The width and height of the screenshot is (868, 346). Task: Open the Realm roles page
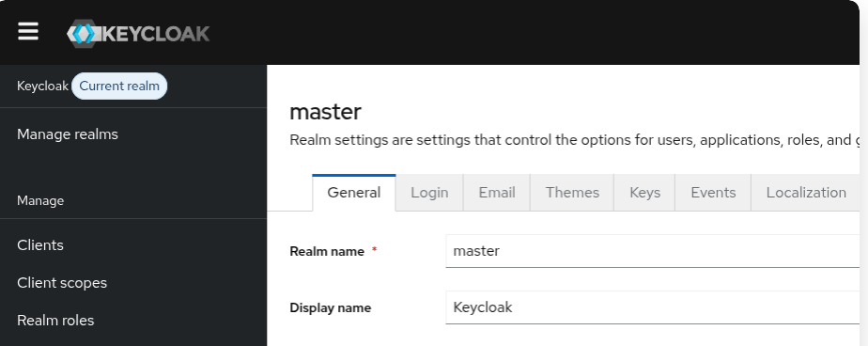coord(55,321)
